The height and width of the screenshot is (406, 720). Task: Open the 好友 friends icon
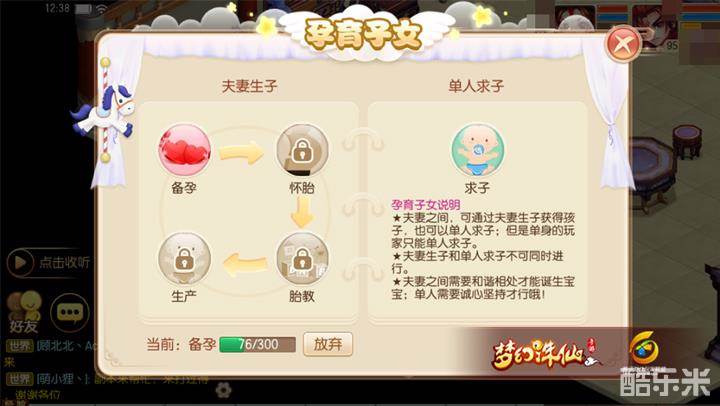24,312
